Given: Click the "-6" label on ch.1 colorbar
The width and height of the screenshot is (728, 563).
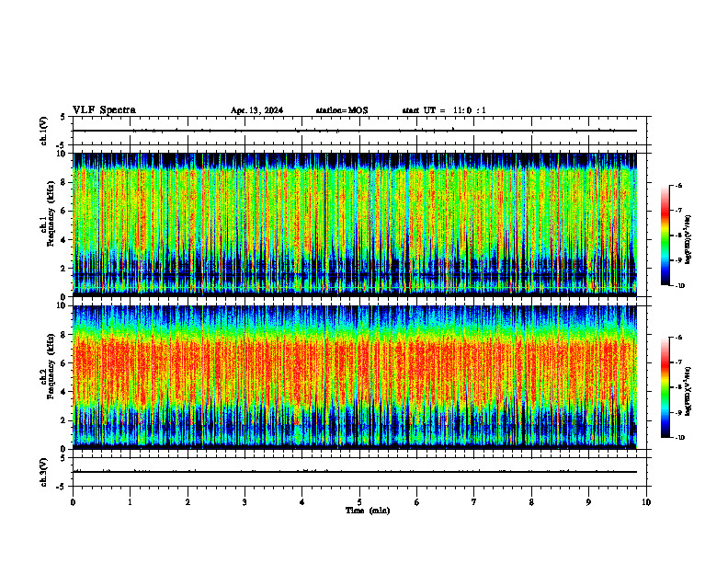Looking at the screenshot, I should click(x=678, y=185).
